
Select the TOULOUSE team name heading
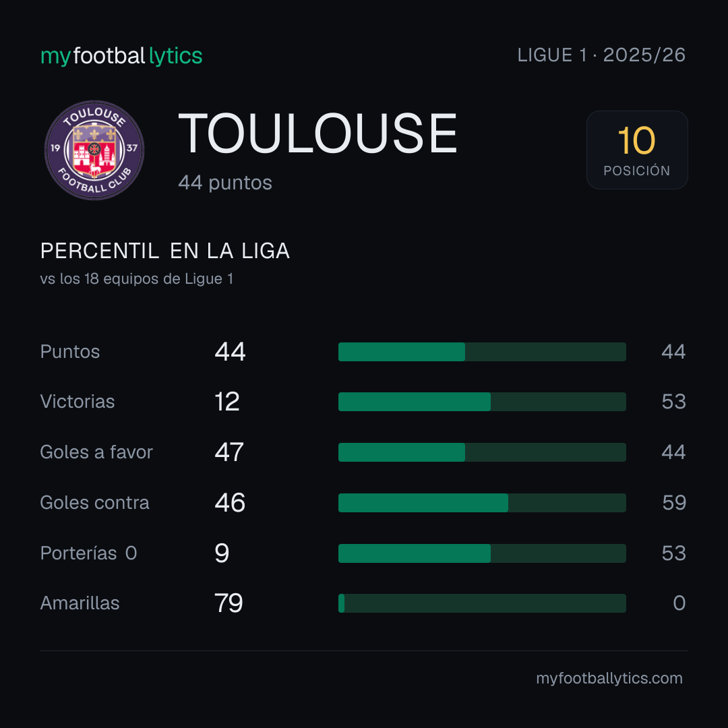tap(318, 133)
